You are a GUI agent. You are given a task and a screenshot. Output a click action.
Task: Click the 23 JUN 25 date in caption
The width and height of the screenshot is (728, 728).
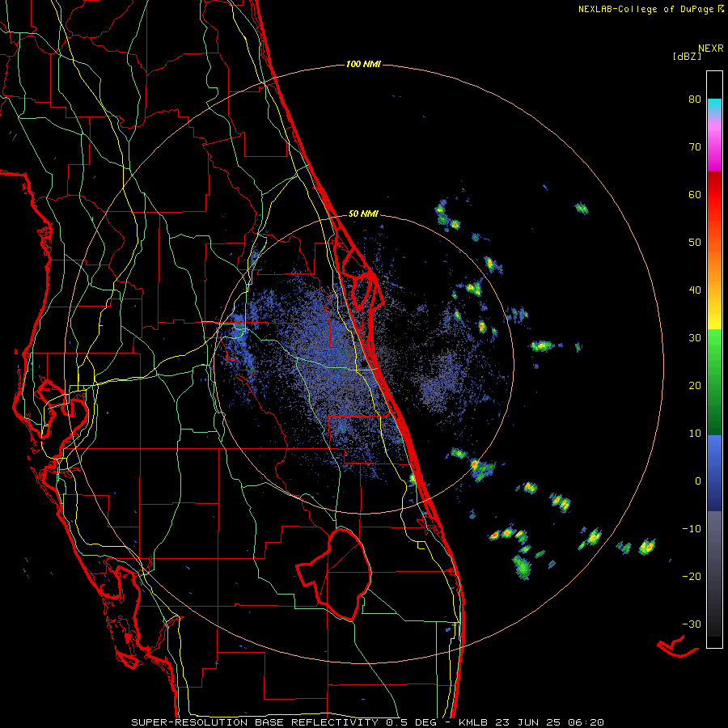(528, 722)
